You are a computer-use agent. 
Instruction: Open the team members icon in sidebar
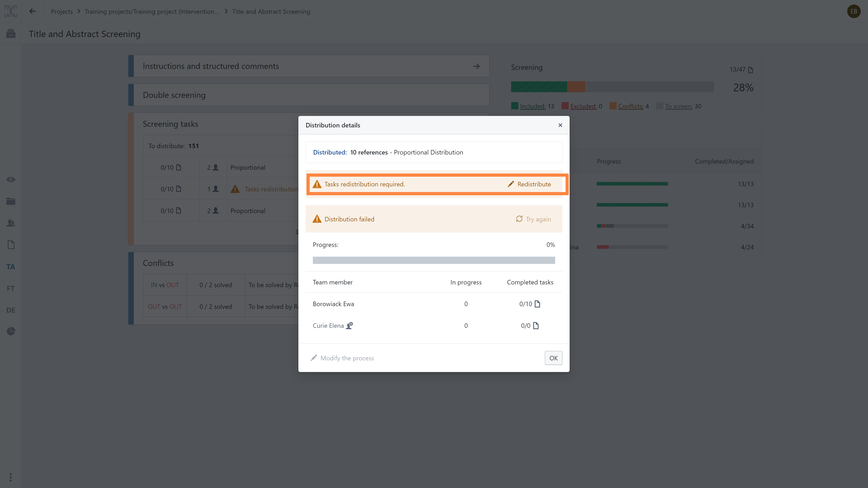click(x=11, y=223)
